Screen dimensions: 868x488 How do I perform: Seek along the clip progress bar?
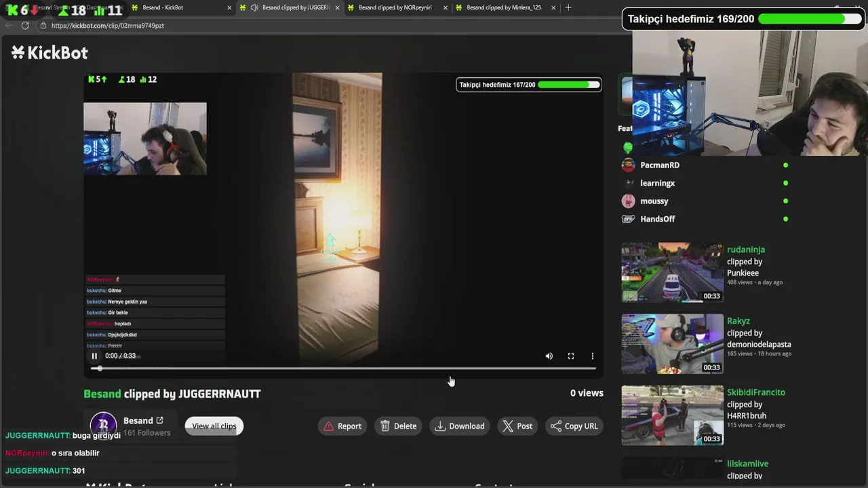point(343,368)
